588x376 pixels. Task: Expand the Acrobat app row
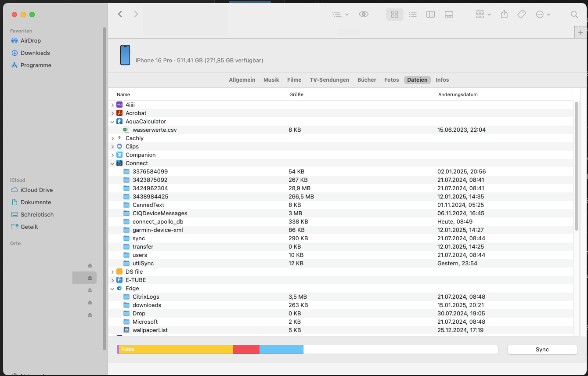click(112, 113)
